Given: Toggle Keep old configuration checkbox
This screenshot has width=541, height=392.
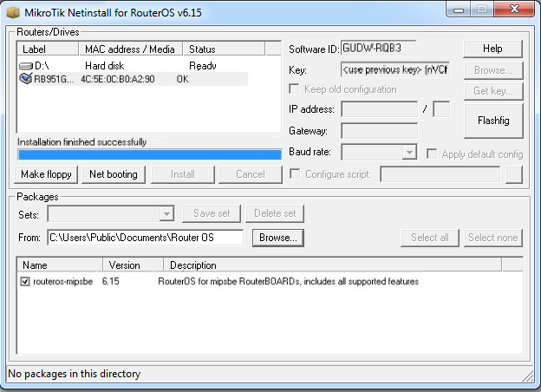Looking at the screenshot, I should pyautogui.click(x=294, y=89).
